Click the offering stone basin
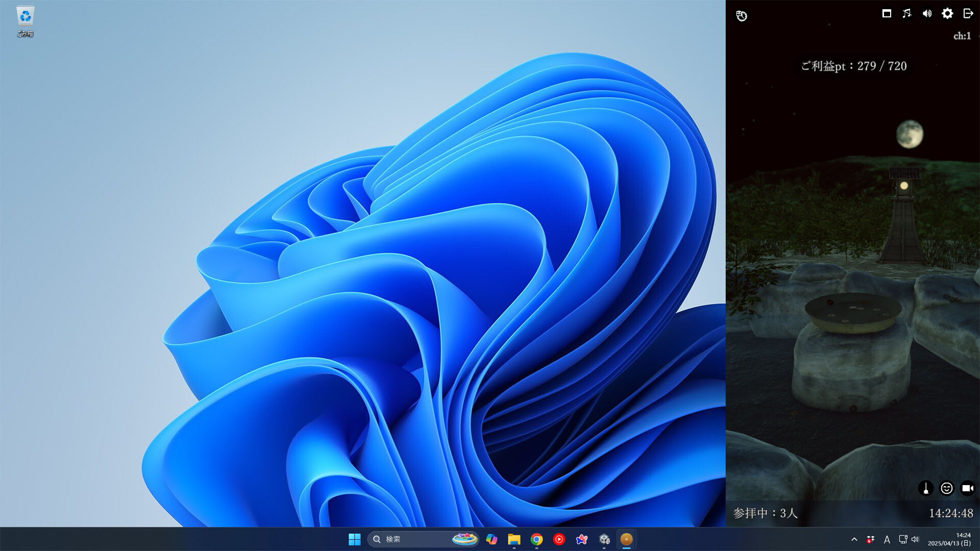 pos(853,311)
